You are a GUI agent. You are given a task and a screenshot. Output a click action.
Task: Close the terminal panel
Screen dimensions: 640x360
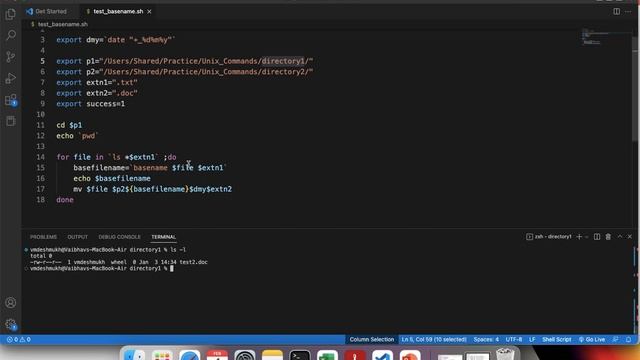[629, 237]
